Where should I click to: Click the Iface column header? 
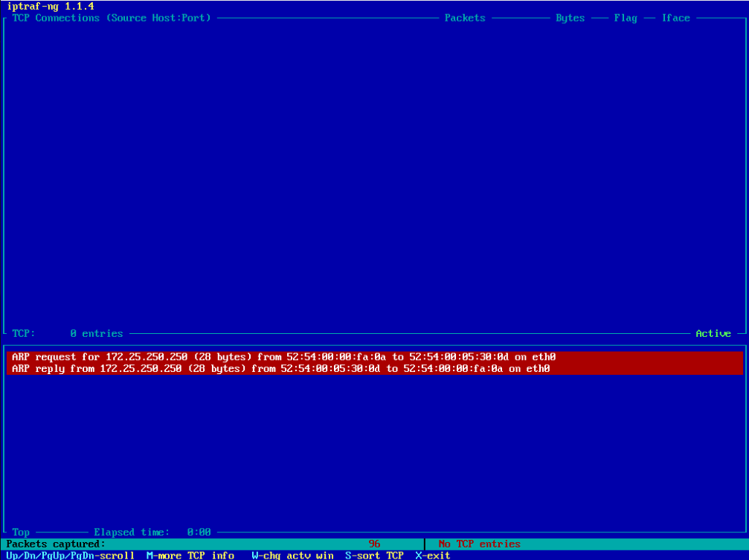coord(675,18)
